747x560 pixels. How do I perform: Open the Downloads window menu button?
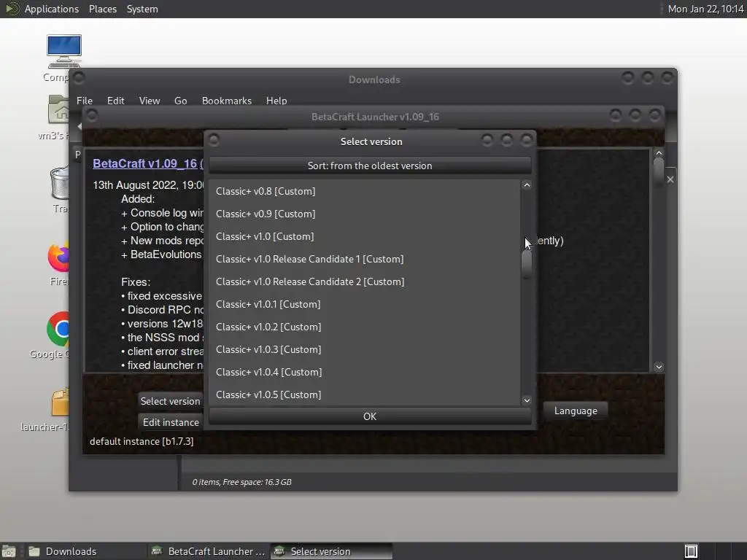pos(79,77)
